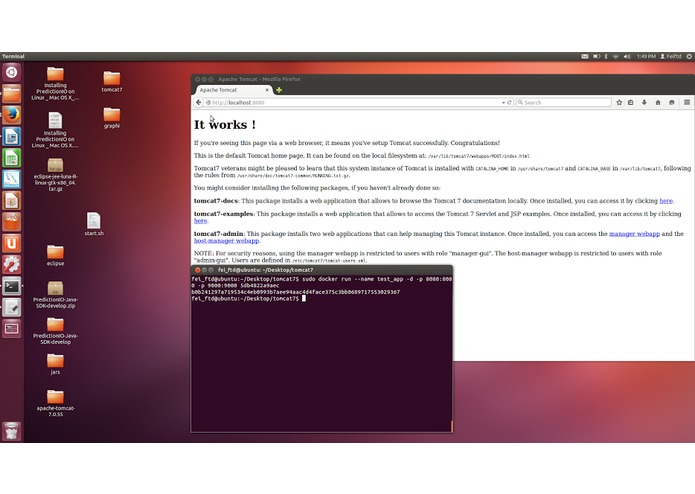This screenshot has height=494, width=695.
Task: Open Ubuntu One from the launcher
Action: [12, 243]
